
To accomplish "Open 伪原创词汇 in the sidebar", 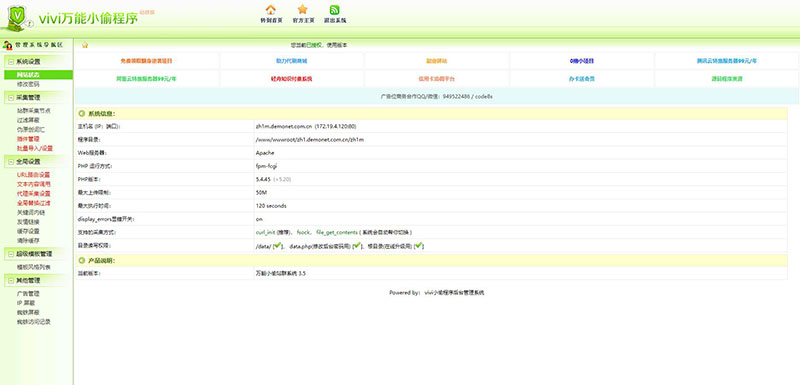I will (31, 130).
